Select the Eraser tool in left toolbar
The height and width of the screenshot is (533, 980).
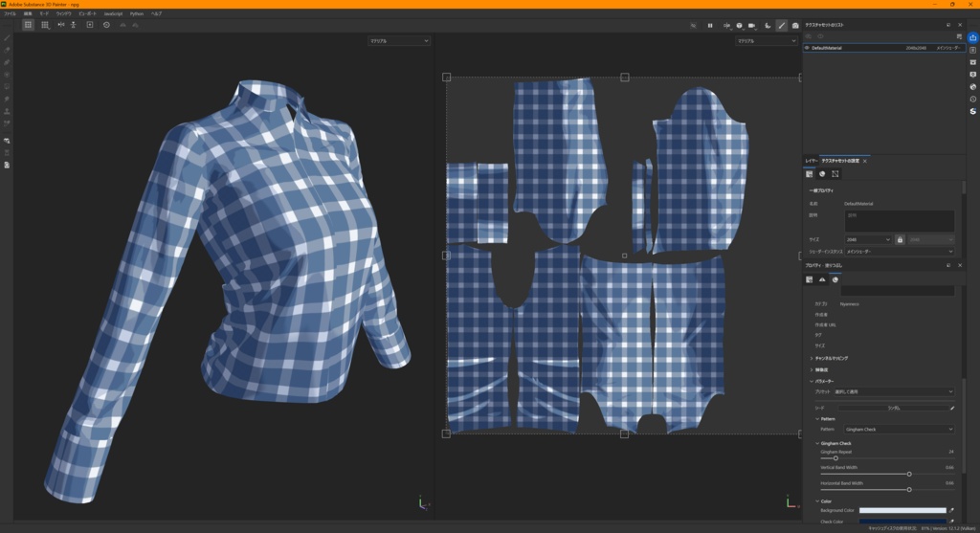coord(7,50)
